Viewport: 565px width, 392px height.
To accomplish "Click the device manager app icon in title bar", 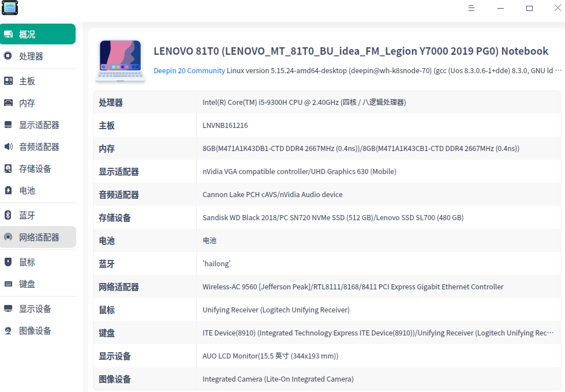I will pyautogui.click(x=10, y=8).
